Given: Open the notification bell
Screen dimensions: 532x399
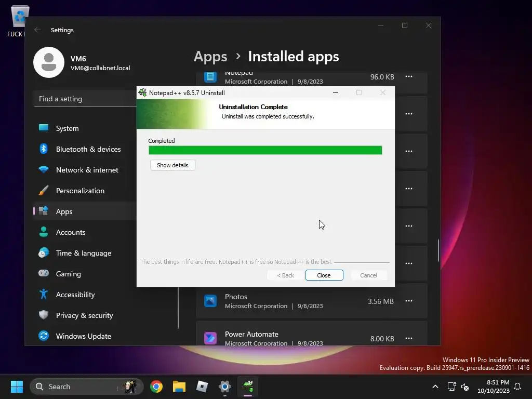Looking at the screenshot, I should coord(518,387).
